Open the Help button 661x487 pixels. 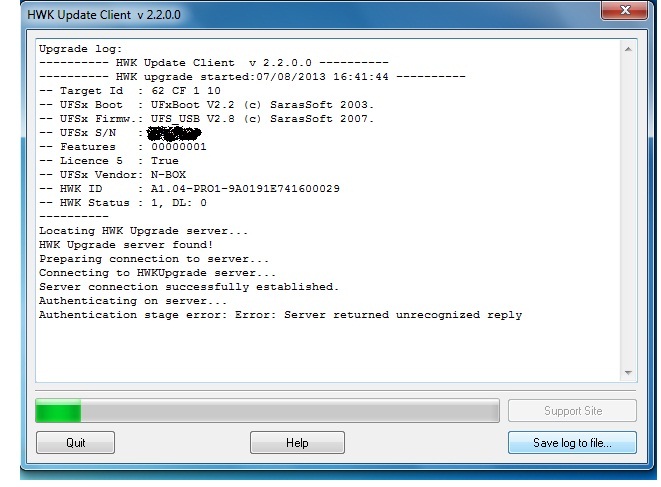point(297,442)
